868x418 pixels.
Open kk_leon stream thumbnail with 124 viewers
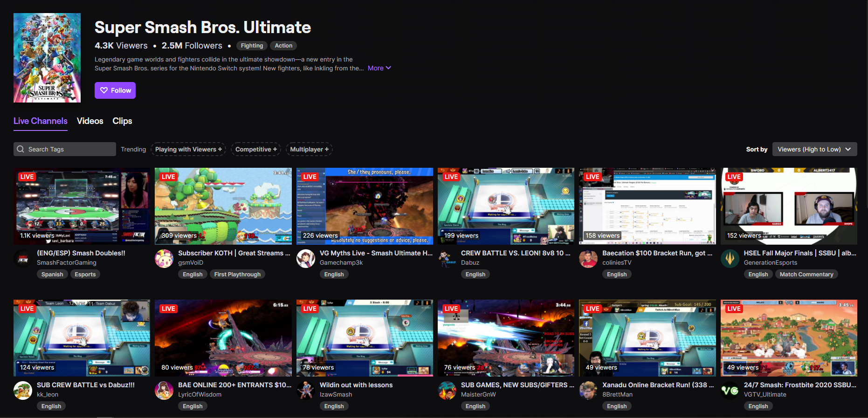click(x=82, y=338)
